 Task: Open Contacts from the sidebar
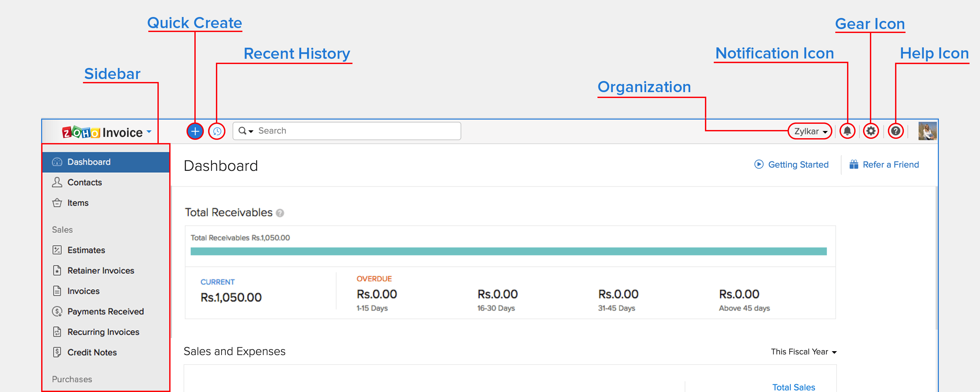106,182
